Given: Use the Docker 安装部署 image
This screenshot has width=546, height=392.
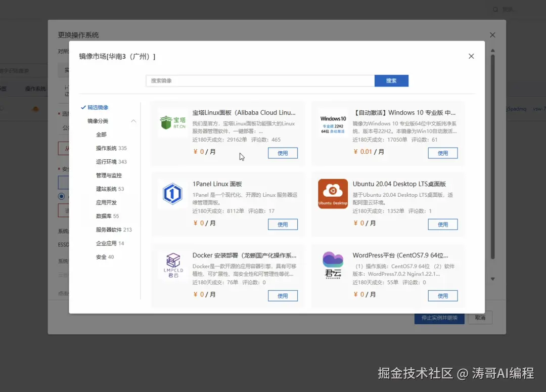Looking at the screenshot, I should pos(283,296).
